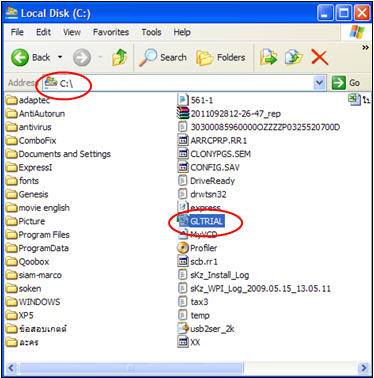Select the express file
Image resolution: width=374 pixels, height=378 pixels.
[200, 207]
